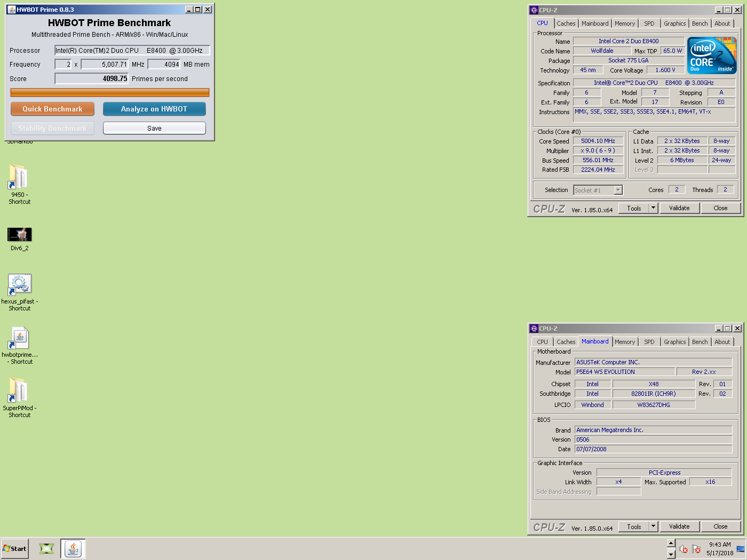Open the SuperPiMod shortcut folder icon
The width and height of the screenshot is (747, 560).
pos(19,390)
